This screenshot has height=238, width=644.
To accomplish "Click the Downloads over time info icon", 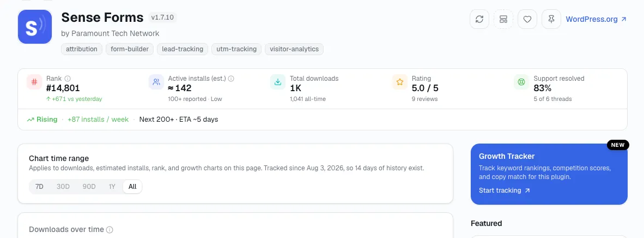I will 110,230.
